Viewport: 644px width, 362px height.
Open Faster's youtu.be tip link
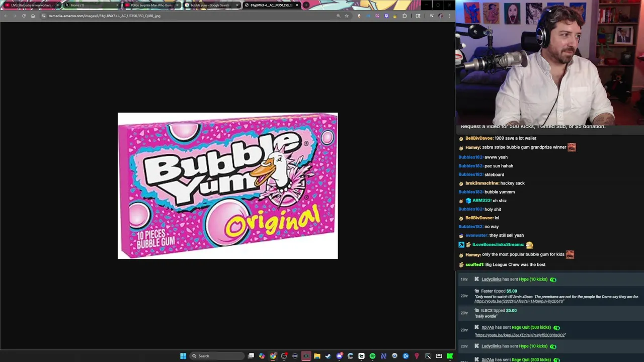[x=519, y=301]
